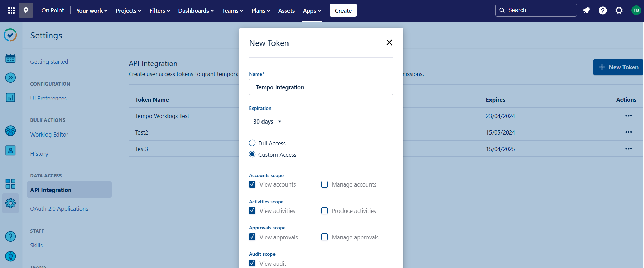This screenshot has height=268, width=644.
Task: Click the notifications icon in top bar
Action: click(x=586, y=11)
